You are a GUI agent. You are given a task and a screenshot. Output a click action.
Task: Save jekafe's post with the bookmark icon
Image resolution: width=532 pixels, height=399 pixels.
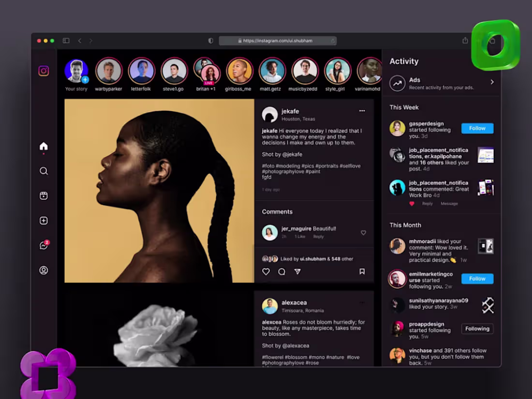(x=362, y=271)
